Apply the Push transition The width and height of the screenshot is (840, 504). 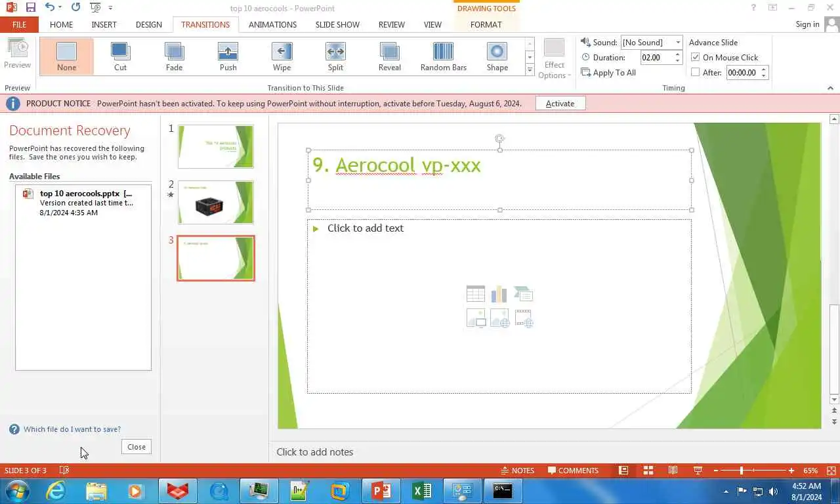[x=228, y=56]
